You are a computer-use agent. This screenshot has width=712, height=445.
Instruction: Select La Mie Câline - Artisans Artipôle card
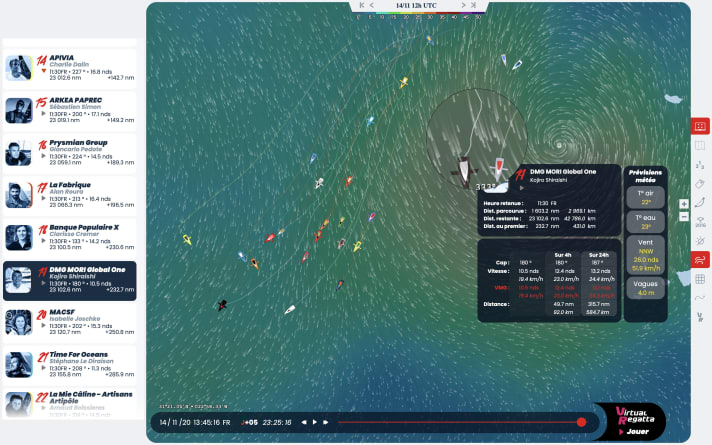[69, 403]
